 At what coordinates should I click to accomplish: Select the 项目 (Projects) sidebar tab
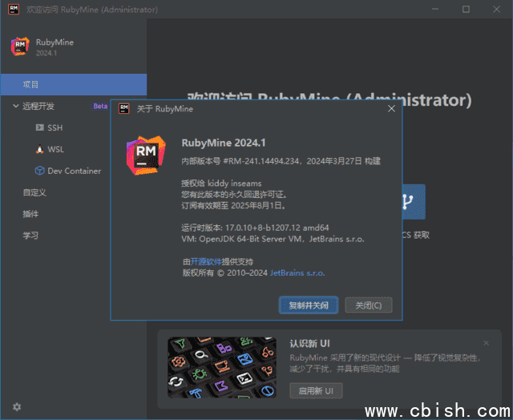coord(74,84)
